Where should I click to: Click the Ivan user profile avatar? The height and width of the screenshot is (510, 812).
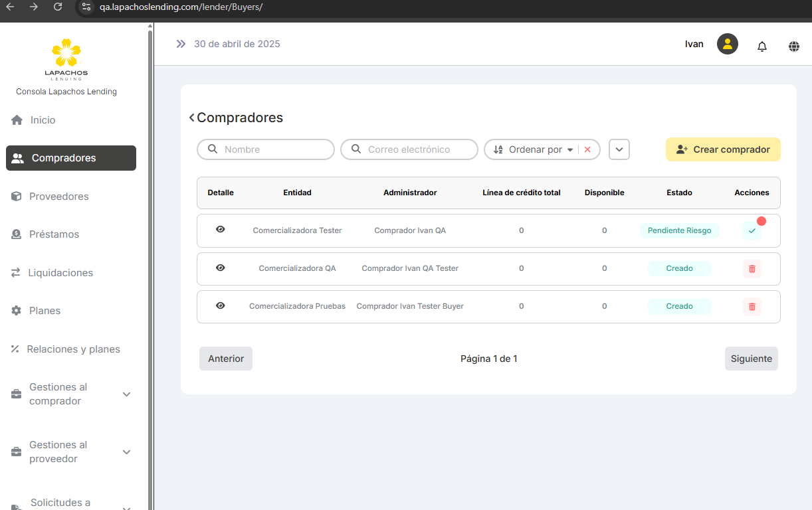click(727, 44)
